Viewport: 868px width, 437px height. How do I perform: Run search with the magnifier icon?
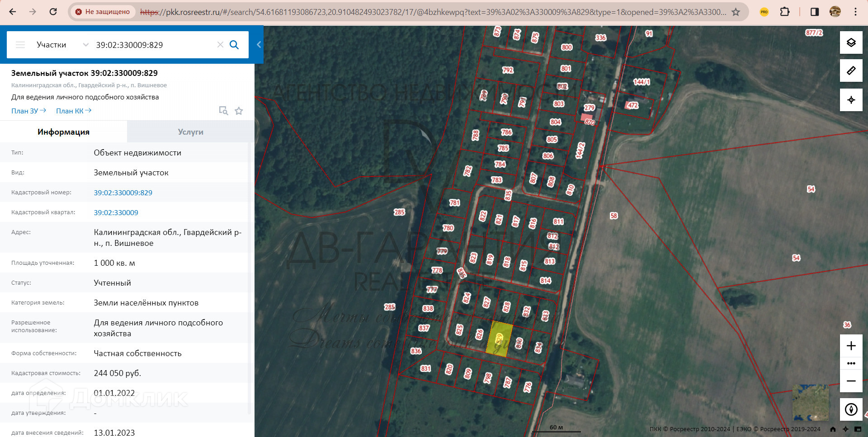tap(234, 45)
